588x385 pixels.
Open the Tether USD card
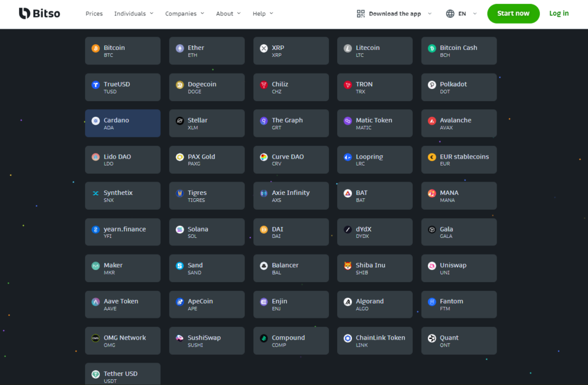pos(123,374)
